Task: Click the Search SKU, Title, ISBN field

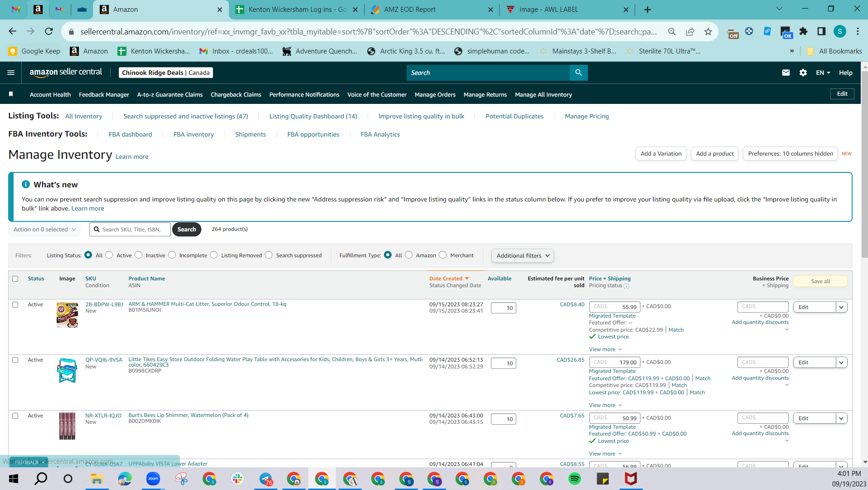Action: point(130,230)
